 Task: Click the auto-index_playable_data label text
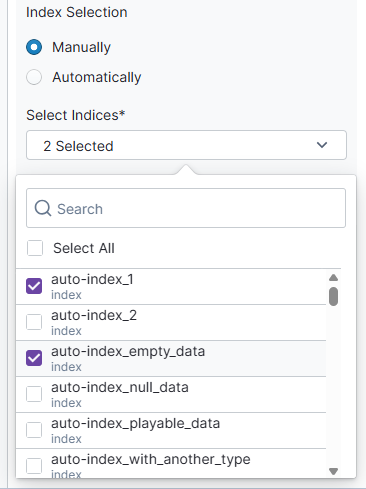point(135,424)
